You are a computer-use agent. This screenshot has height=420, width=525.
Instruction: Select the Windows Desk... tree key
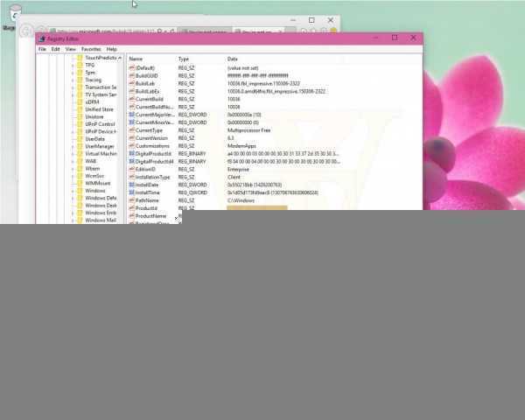(x=101, y=206)
